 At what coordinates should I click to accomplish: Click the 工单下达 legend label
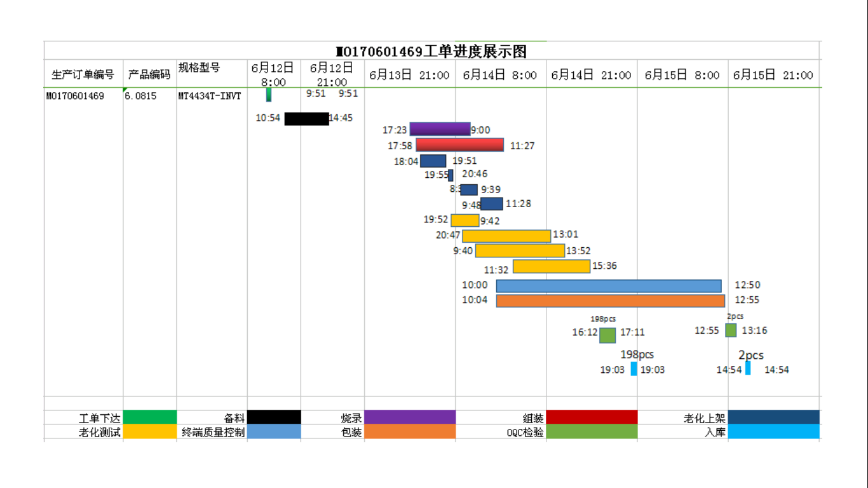coord(100,418)
